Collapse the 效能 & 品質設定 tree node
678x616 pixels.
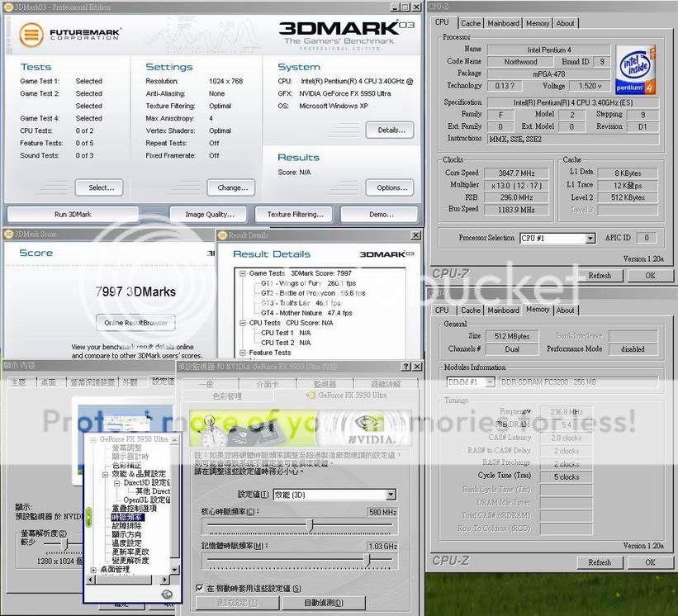coord(105,474)
